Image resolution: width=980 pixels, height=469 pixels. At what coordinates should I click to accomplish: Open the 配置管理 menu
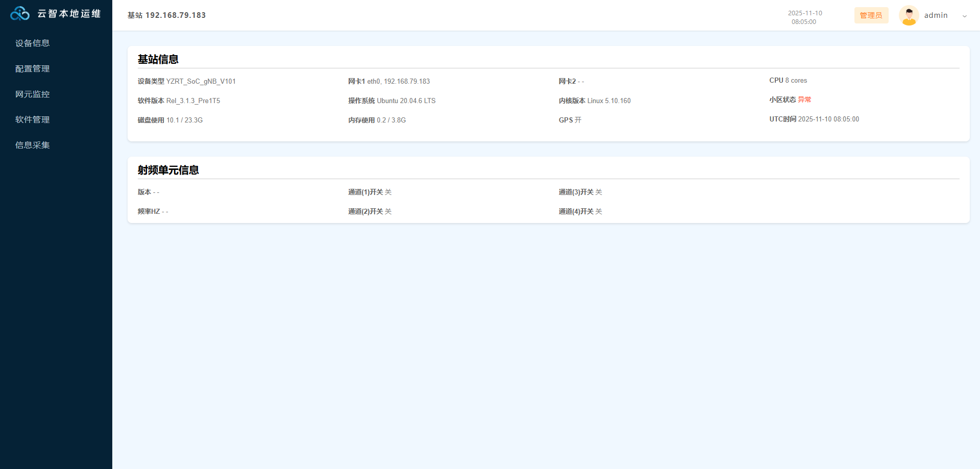pyautogui.click(x=33, y=69)
